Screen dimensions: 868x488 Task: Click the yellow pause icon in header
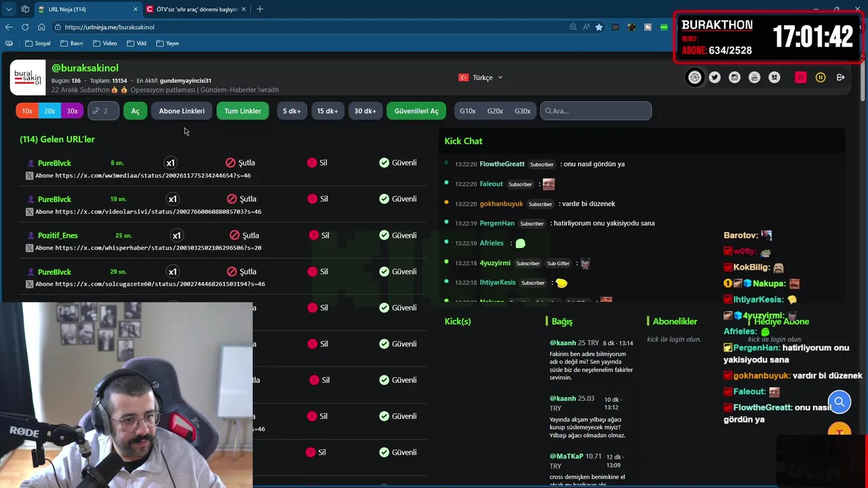[x=821, y=77]
